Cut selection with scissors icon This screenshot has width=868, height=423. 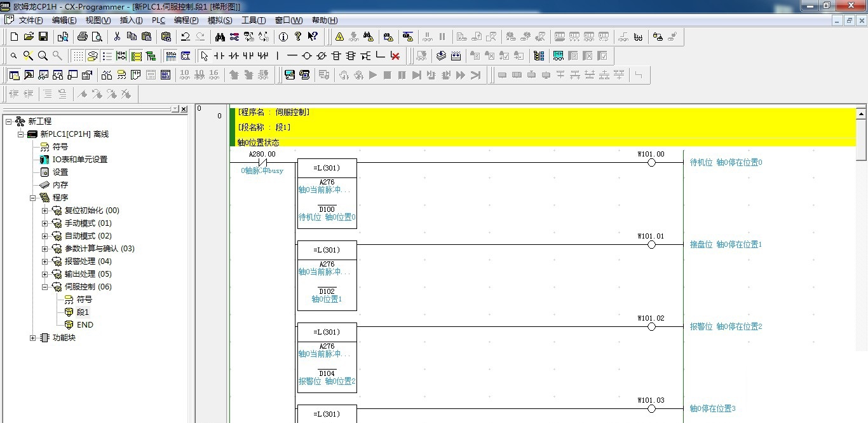tap(116, 36)
